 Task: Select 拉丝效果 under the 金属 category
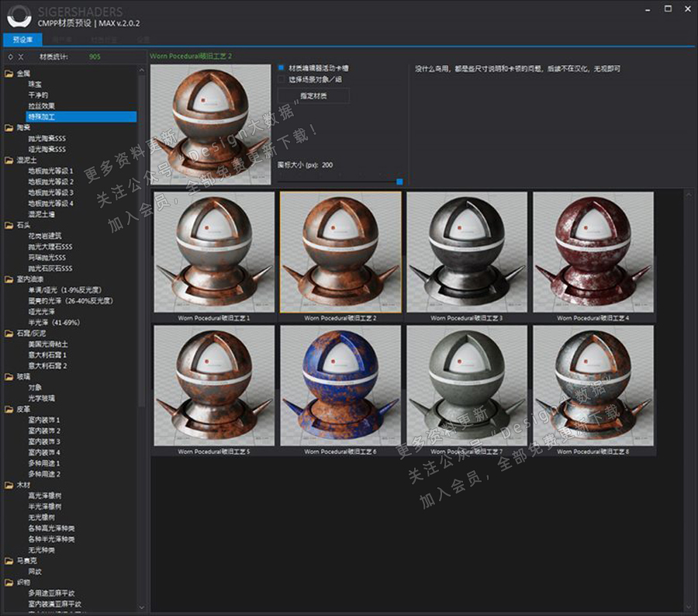click(41, 106)
